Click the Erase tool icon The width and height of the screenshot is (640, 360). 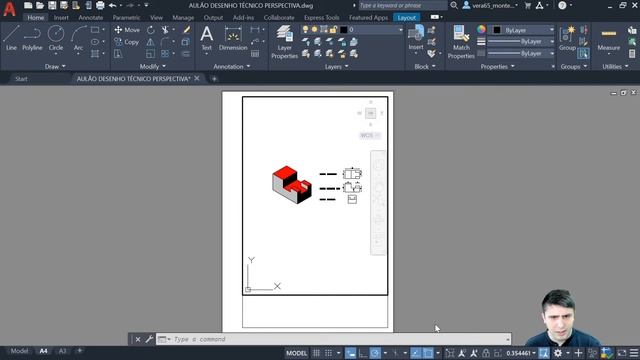point(187,30)
